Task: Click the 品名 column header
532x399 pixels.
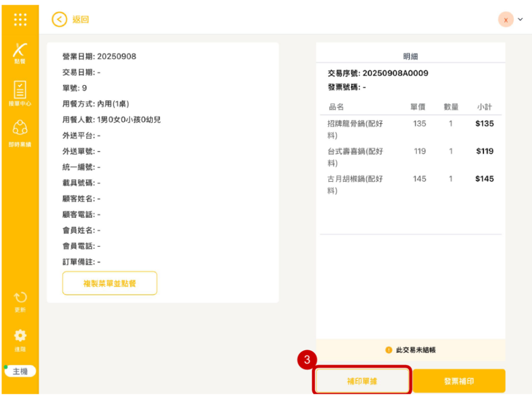Action: point(337,107)
